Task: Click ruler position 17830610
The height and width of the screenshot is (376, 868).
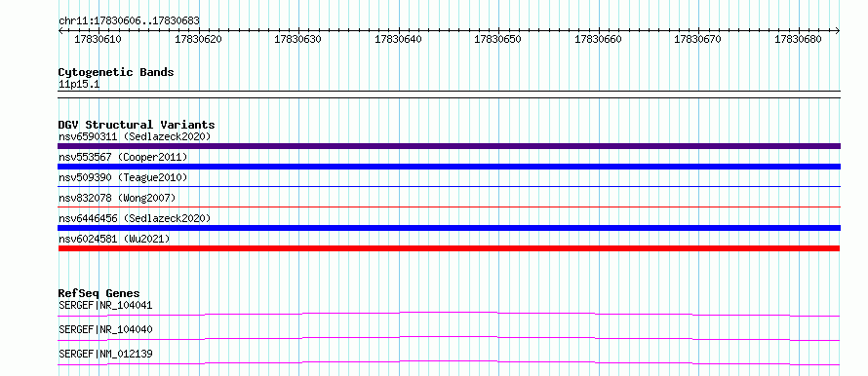Action: pyautogui.click(x=98, y=39)
